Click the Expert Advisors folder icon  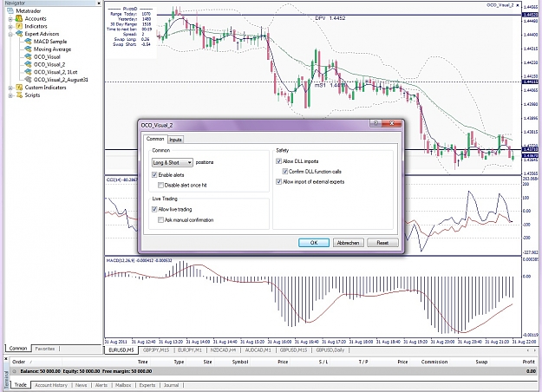point(19,34)
